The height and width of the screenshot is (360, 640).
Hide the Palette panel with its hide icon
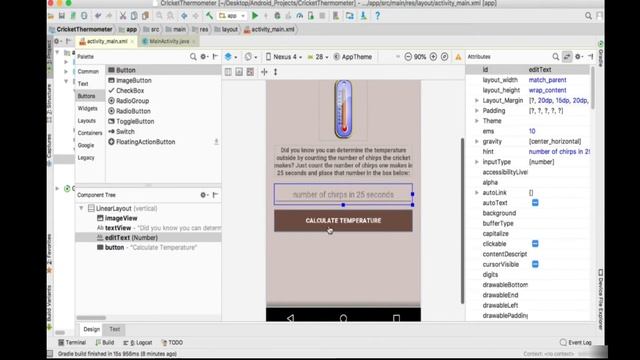click(x=216, y=57)
